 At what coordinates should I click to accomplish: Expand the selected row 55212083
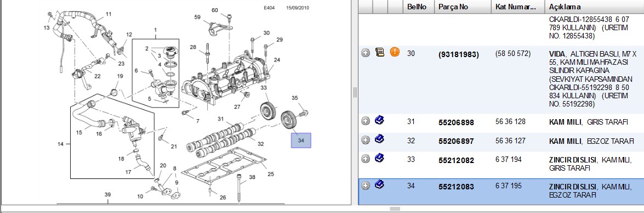pos(365,186)
